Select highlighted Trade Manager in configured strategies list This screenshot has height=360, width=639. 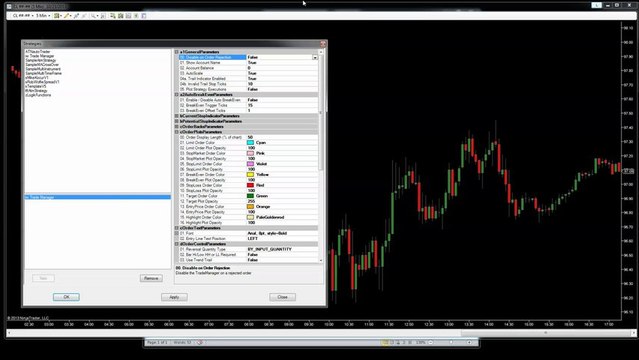(x=97, y=197)
